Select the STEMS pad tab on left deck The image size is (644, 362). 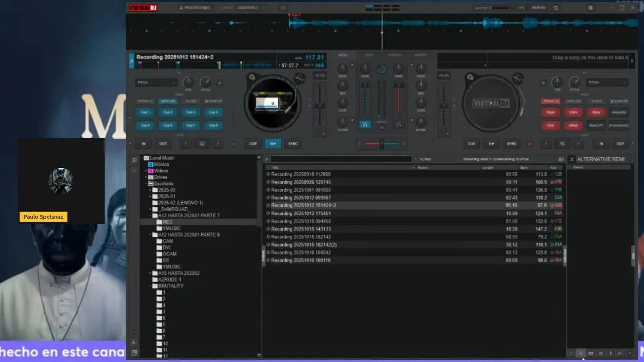[x=145, y=101]
